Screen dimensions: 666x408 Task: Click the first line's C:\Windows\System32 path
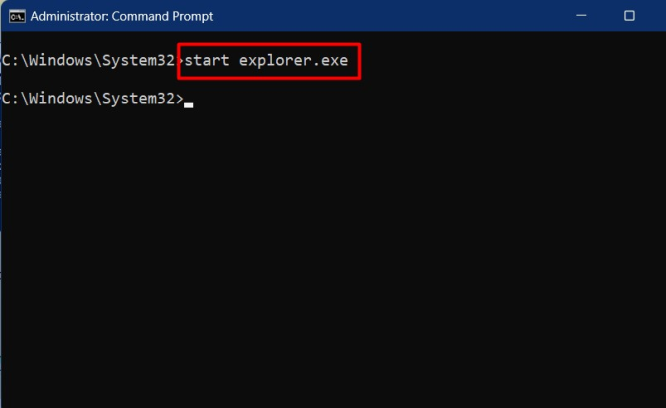pyautogui.click(x=89, y=61)
